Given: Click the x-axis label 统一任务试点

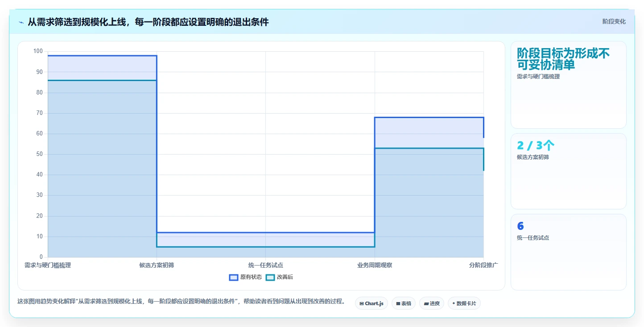Looking at the screenshot, I should click(x=265, y=265).
